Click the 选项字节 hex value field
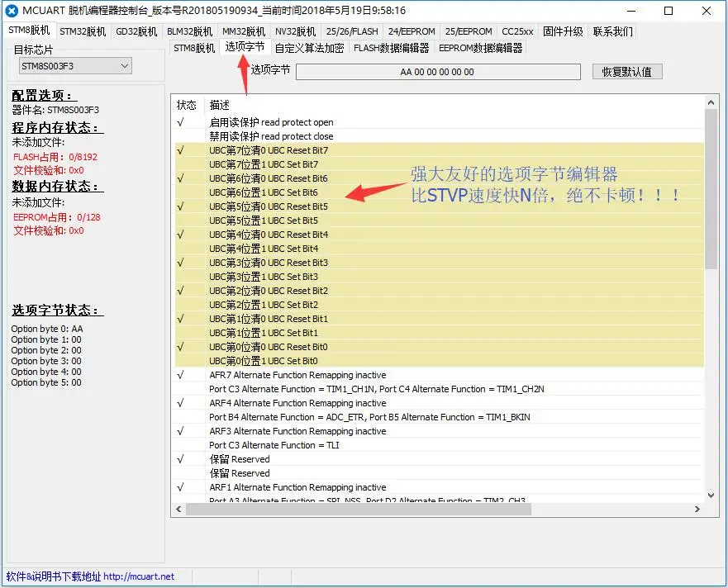728x588 pixels. coord(437,72)
